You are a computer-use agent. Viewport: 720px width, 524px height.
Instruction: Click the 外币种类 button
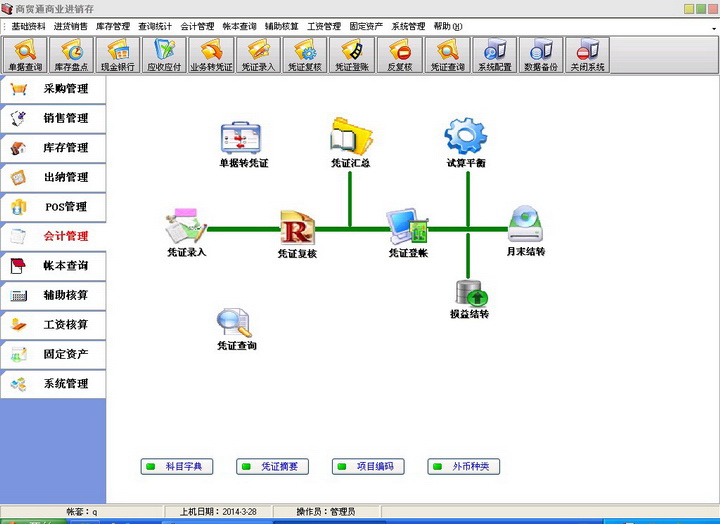[463, 467]
